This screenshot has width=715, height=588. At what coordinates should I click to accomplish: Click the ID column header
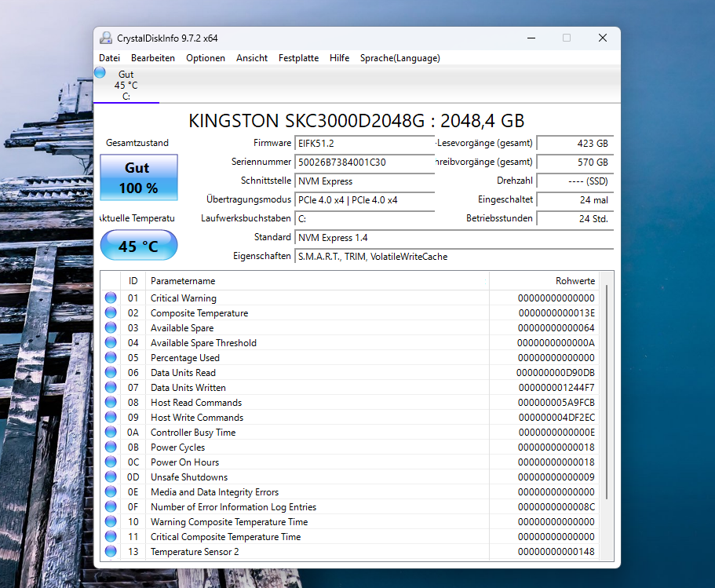133,281
